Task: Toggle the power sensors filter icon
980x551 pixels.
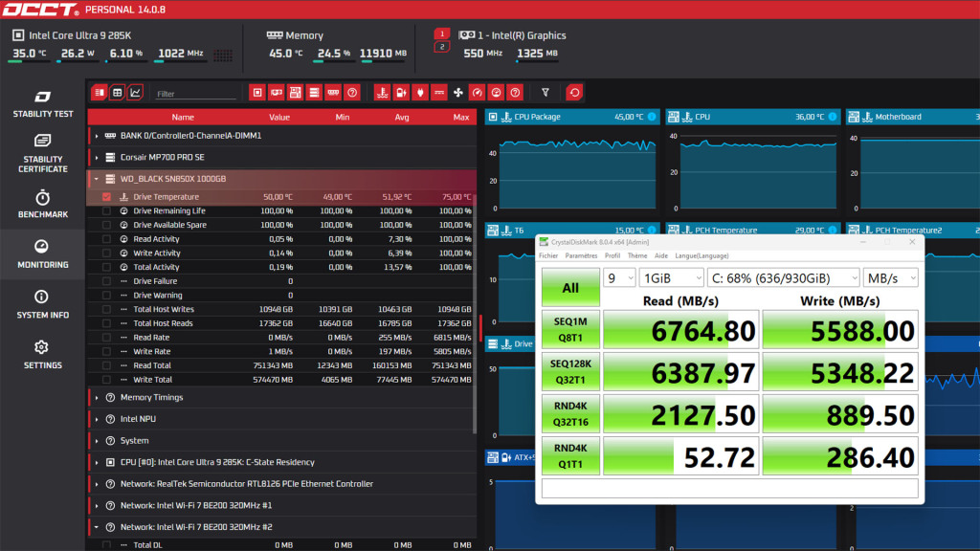Action: coord(401,93)
